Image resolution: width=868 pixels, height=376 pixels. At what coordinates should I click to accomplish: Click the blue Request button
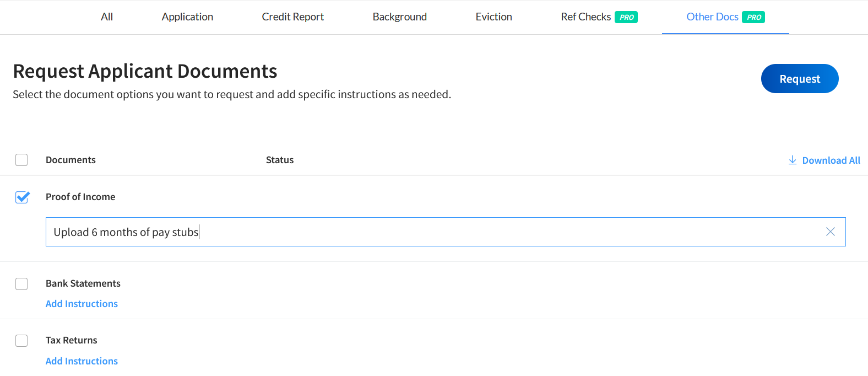(x=800, y=79)
